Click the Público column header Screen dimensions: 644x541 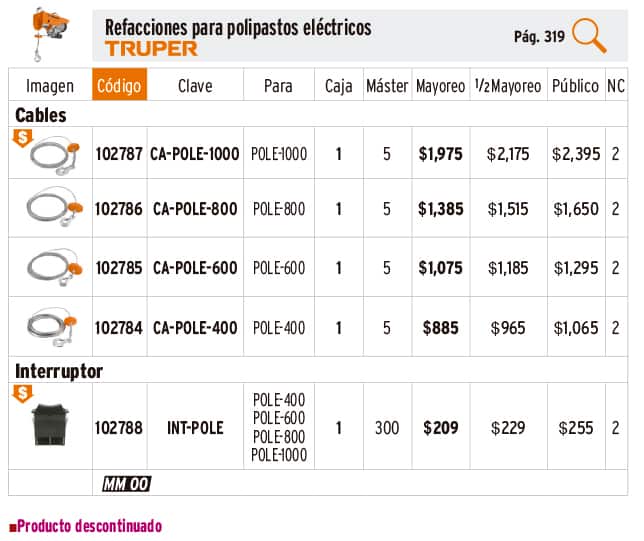(x=575, y=87)
